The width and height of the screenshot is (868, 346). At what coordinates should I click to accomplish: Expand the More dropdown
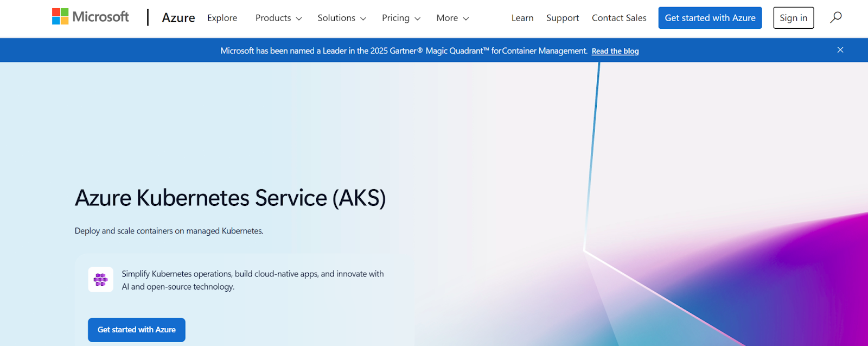click(x=452, y=18)
